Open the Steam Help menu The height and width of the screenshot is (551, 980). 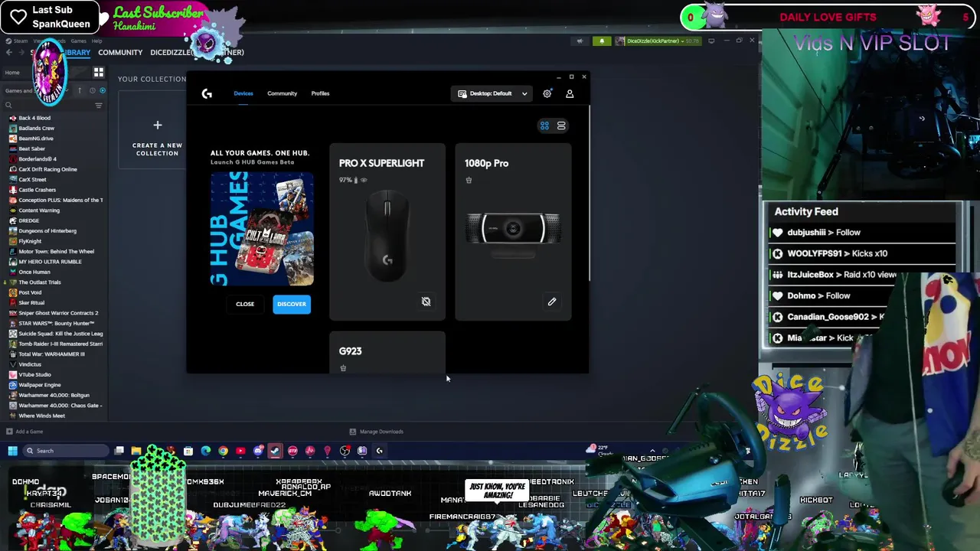[97, 41]
